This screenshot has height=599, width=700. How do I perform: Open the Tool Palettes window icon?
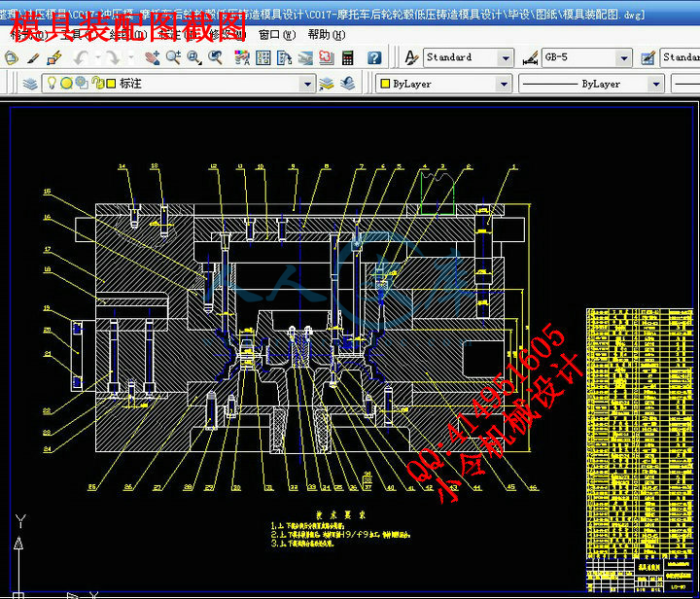pyautogui.click(x=284, y=58)
